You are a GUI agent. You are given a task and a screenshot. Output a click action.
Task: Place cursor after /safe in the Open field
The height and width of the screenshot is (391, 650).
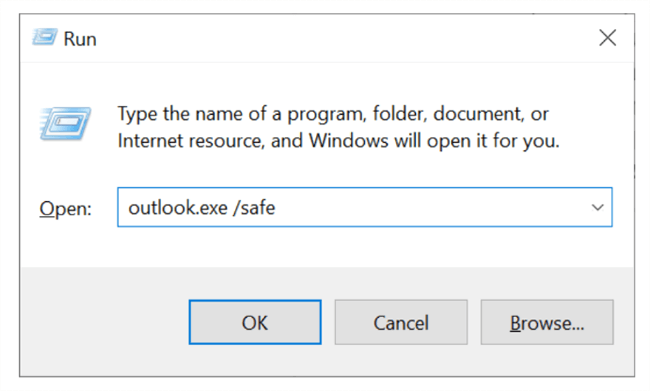coord(276,207)
